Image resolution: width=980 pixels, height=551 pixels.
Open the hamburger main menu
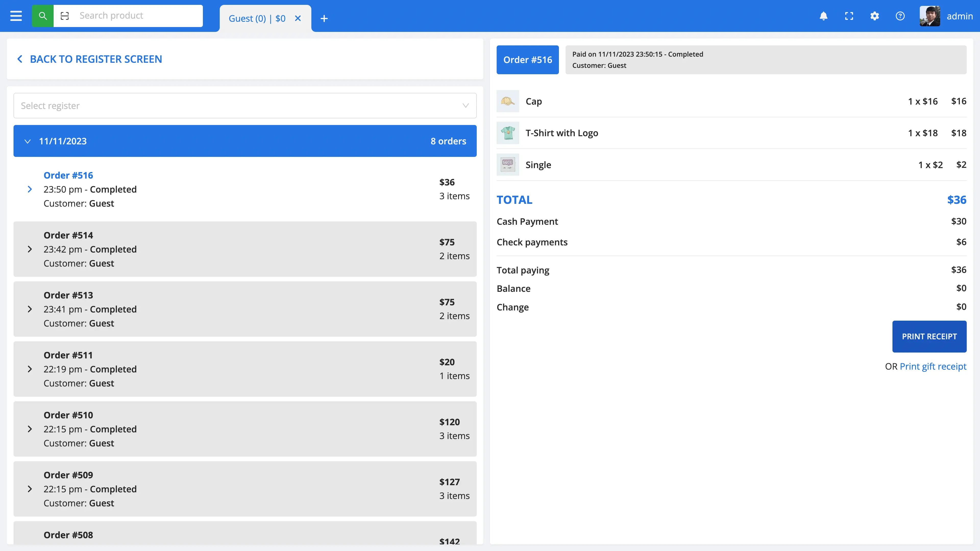(16, 16)
